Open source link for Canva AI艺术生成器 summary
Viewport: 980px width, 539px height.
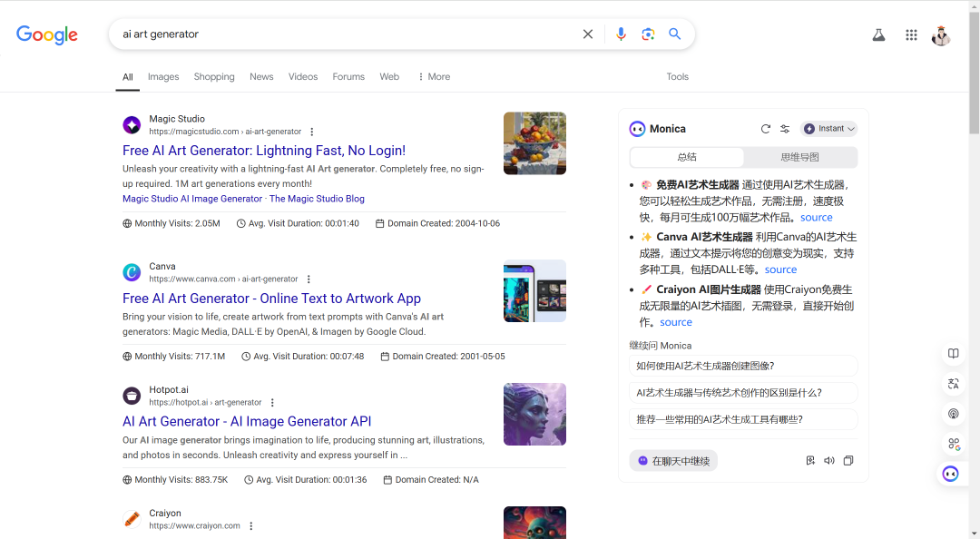pyautogui.click(x=780, y=269)
